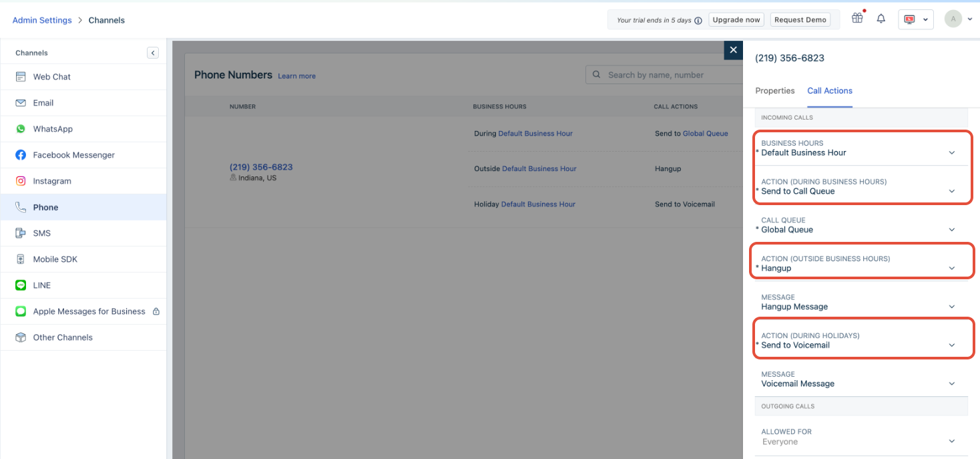Click the Hangup call action cell
The image size is (980, 459).
[x=668, y=169]
